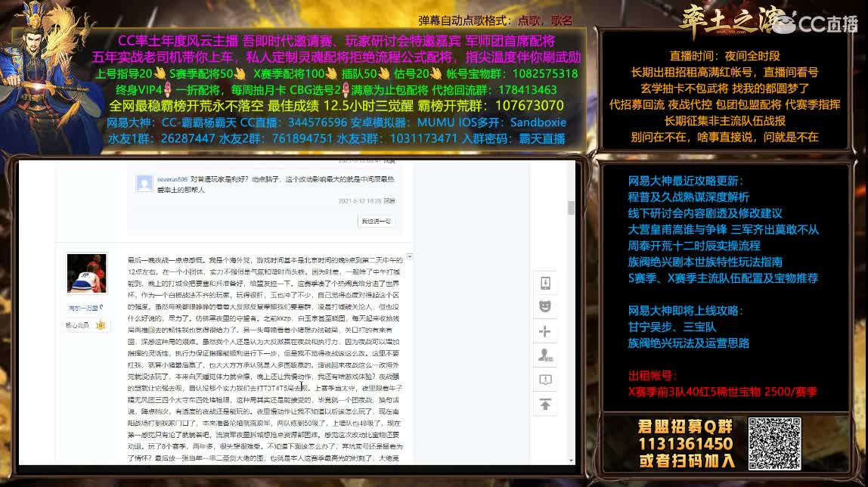Click the bear-face icon in forum side toolbar

coord(545,306)
